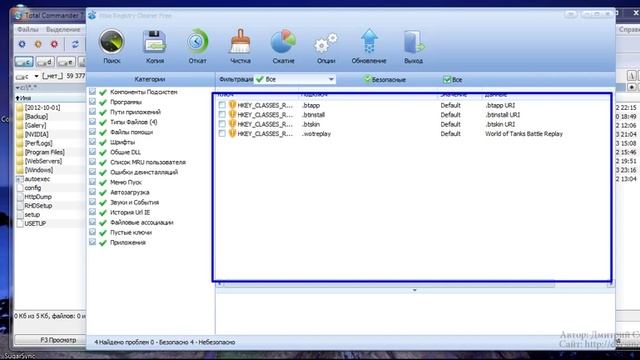Toggle the Пустые ключи checkbox
The image size is (640, 360).
93,232
